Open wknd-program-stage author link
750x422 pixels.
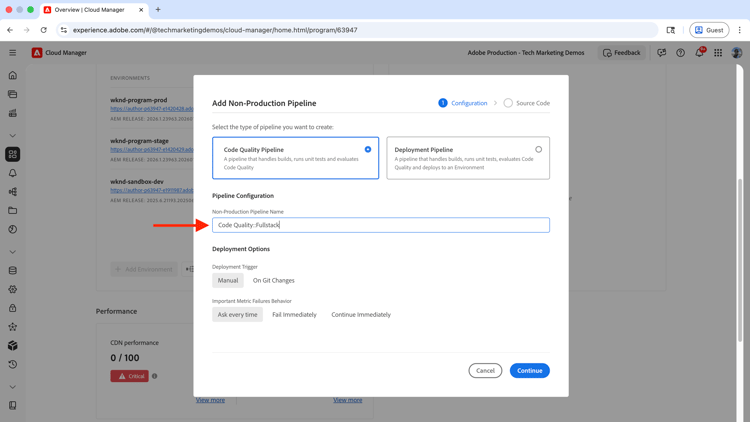click(x=152, y=149)
